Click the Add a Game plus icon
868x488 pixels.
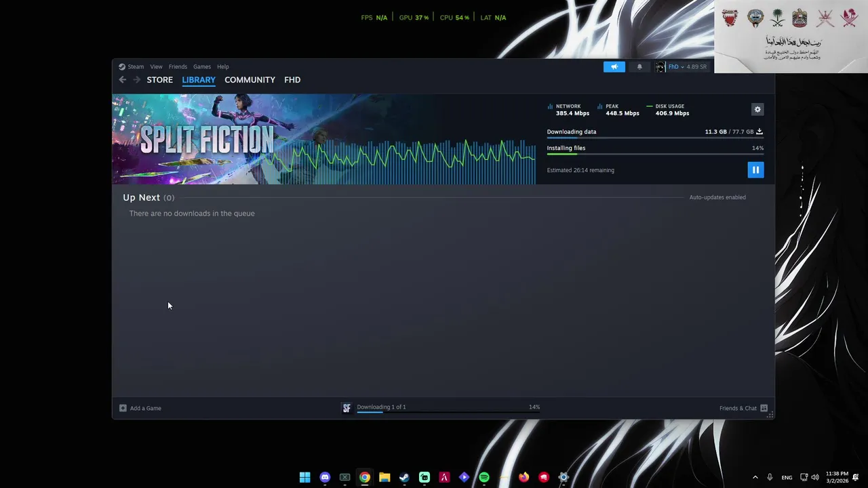click(x=123, y=408)
